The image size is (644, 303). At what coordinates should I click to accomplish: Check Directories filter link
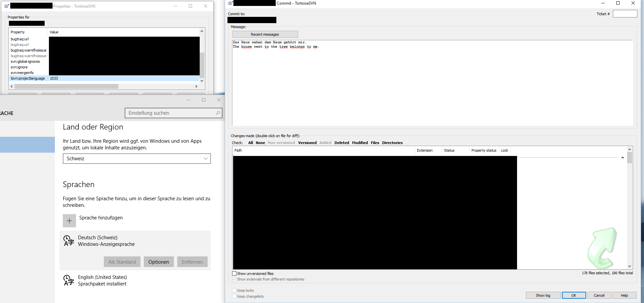click(392, 143)
